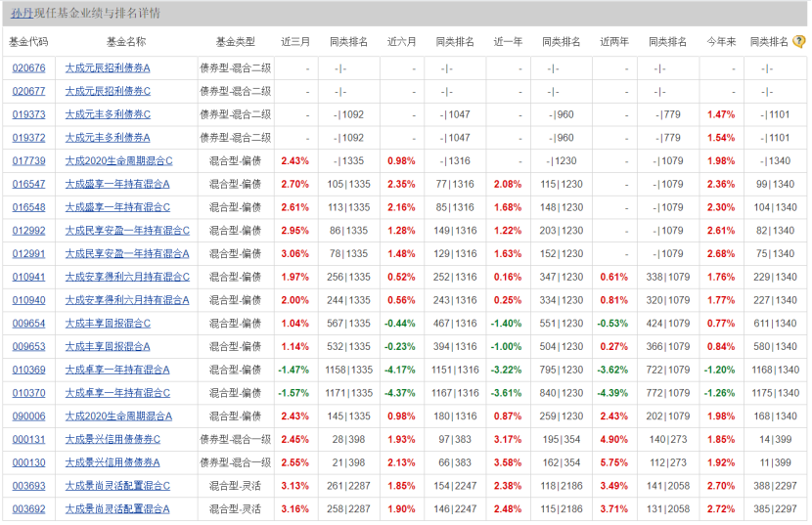Open manager 孙丹 profile link
The image size is (812, 525).
pos(23,14)
